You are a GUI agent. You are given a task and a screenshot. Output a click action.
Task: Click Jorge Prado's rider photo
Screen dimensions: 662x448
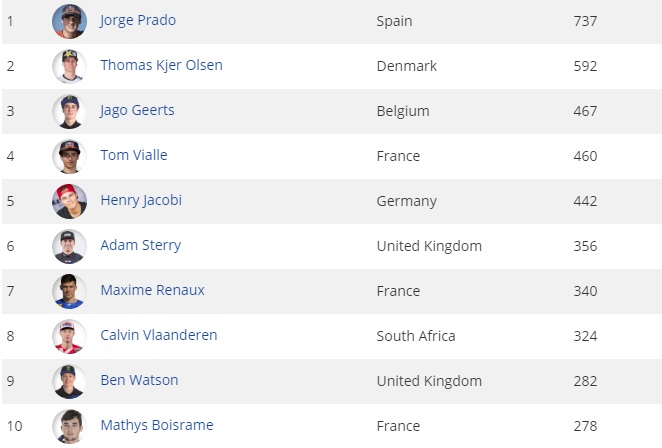(x=69, y=21)
